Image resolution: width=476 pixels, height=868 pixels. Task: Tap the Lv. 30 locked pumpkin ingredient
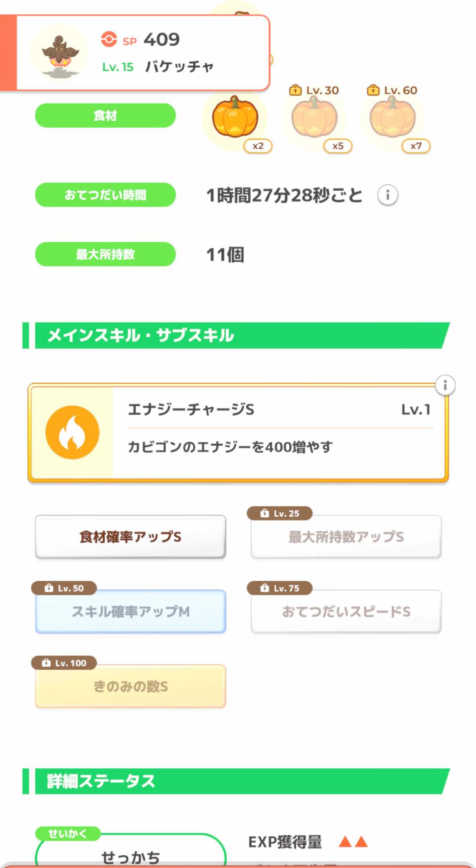(x=314, y=118)
